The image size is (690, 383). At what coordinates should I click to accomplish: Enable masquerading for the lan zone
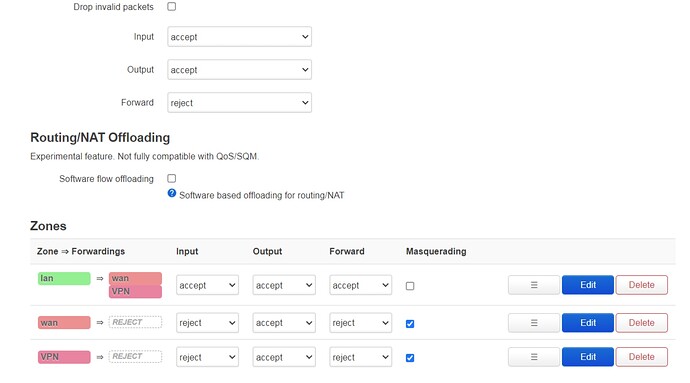tap(410, 286)
